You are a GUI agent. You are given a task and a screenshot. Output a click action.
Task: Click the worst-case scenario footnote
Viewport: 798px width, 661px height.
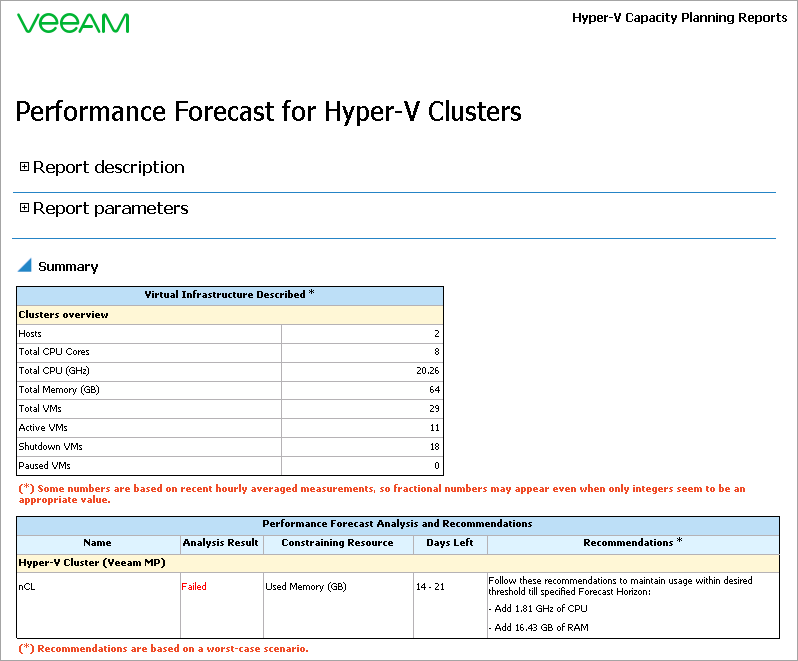pyautogui.click(x=163, y=649)
